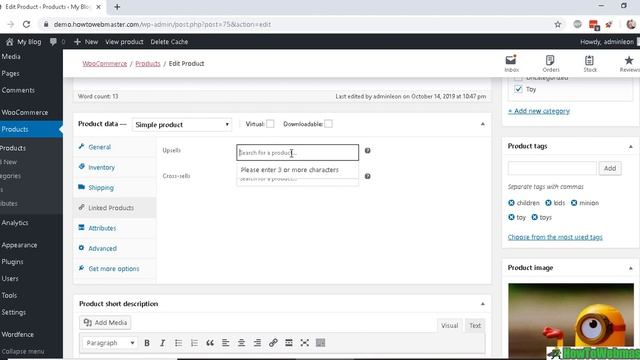Enable the Downloadable product checkbox
640x360 pixels.
tap(328, 124)
